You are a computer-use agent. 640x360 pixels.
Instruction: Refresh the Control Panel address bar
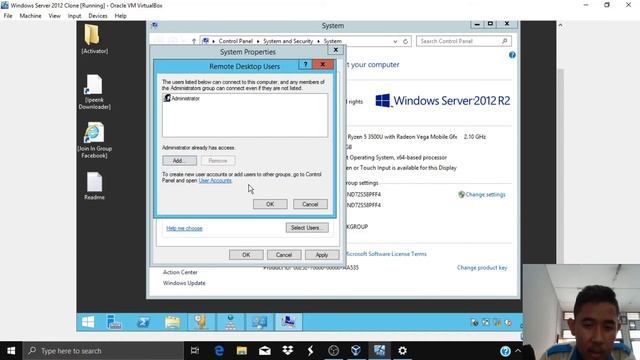click(405, 41)
